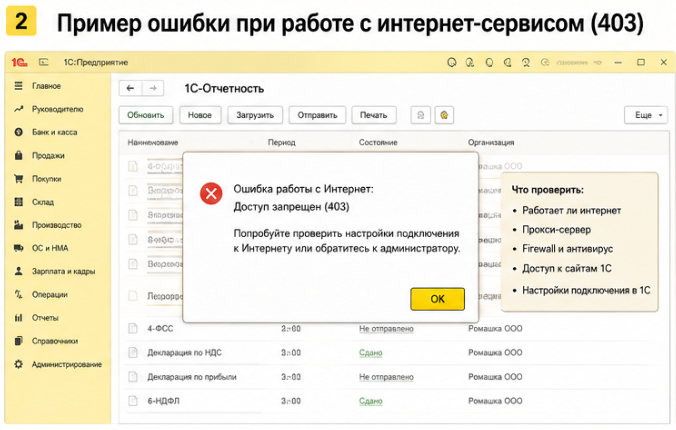Open the Сдано status of Декларация по НДС
Viewport: 676px width, 430px height.
[x=371, y=353]
